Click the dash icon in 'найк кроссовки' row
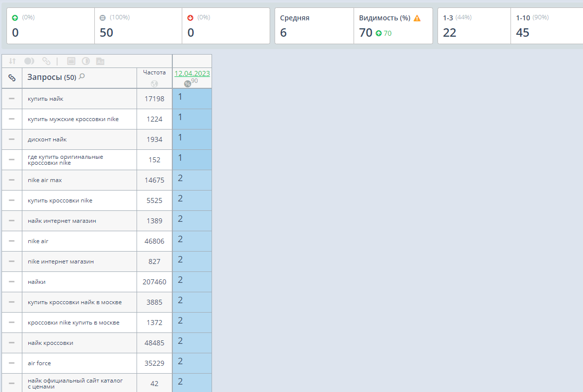The height and width of the screenshot is (392, 583). [12, 343]
